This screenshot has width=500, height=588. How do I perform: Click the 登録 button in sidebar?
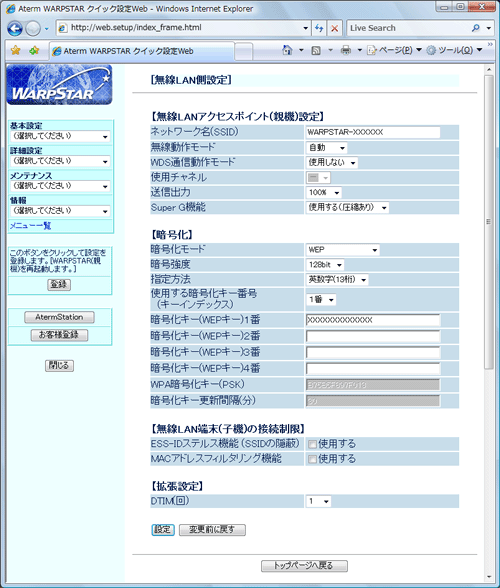tap(59, 285)
